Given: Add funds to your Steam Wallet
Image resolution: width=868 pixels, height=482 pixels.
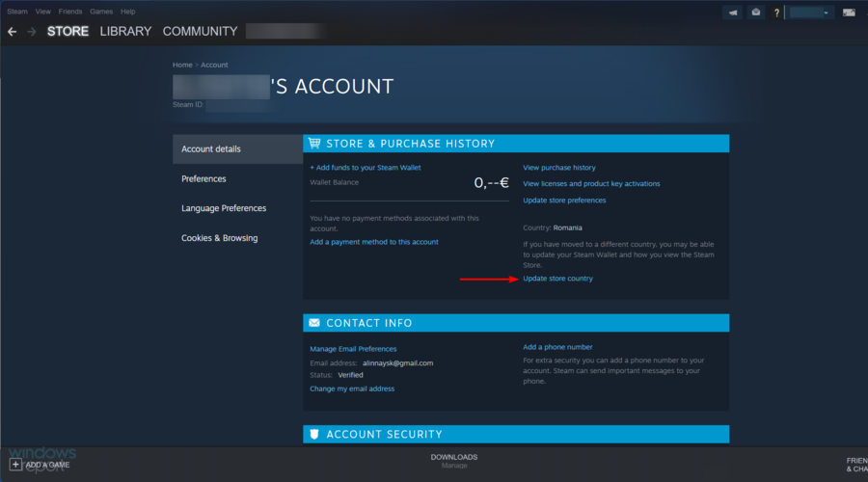Looking at the screenshot, I should [x=366, y=168].
